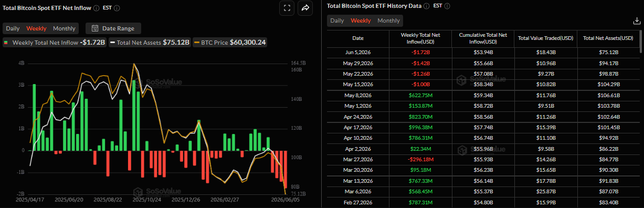This screenshot has width=644, height=208.
Task: Select the $823.70M weekly inflow cell
Action: 420,117
